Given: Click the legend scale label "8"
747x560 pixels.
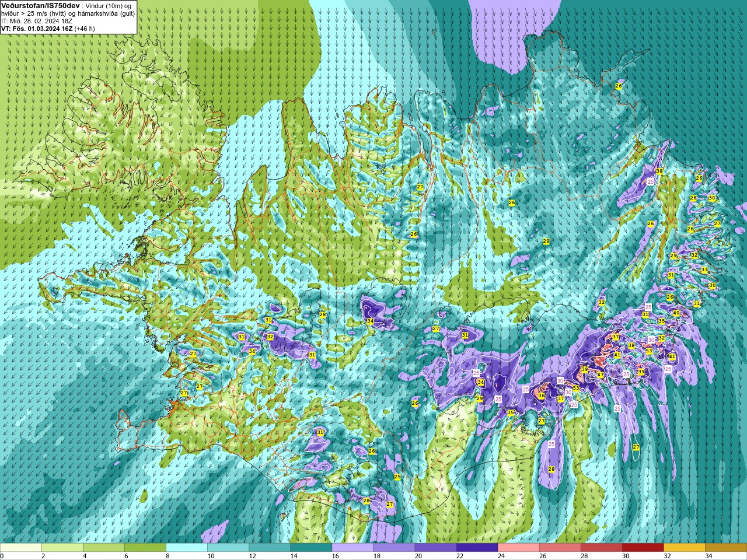Looking at the screenshot, I should tap(167, 556).
